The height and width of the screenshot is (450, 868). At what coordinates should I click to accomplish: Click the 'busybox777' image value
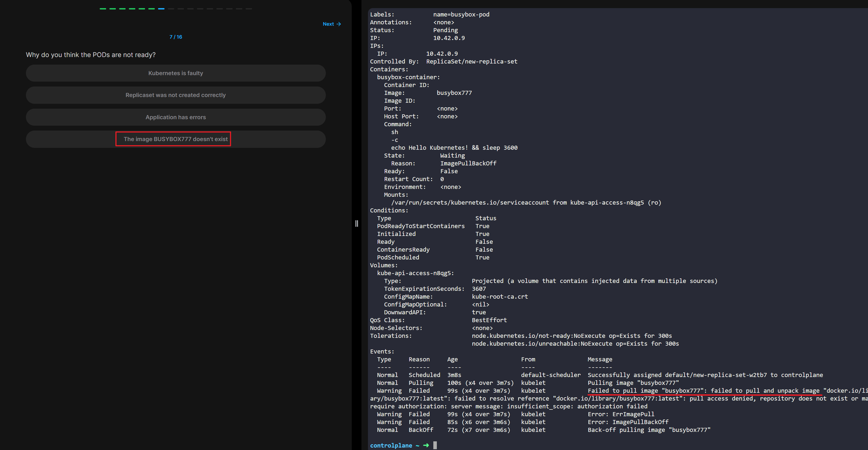pyautogui.click(x=454, y=93)
